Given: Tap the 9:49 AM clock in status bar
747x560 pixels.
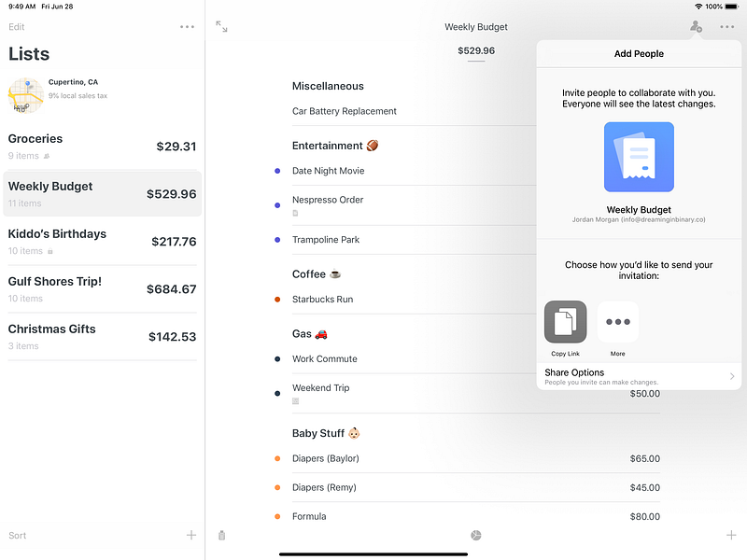Looking at the screenshot, I should pyautogui.click(x=21, y=7).
